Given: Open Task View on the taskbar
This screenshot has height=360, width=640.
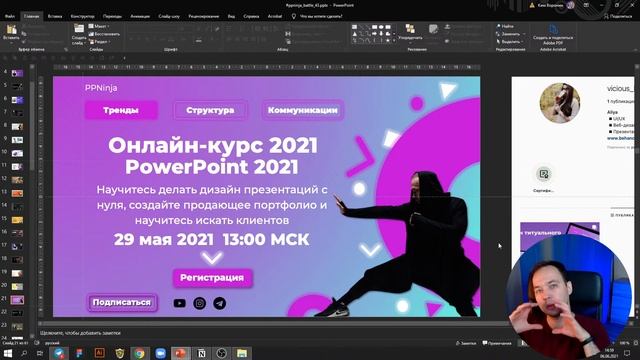Looking at the screenshot, I should 40,353.
